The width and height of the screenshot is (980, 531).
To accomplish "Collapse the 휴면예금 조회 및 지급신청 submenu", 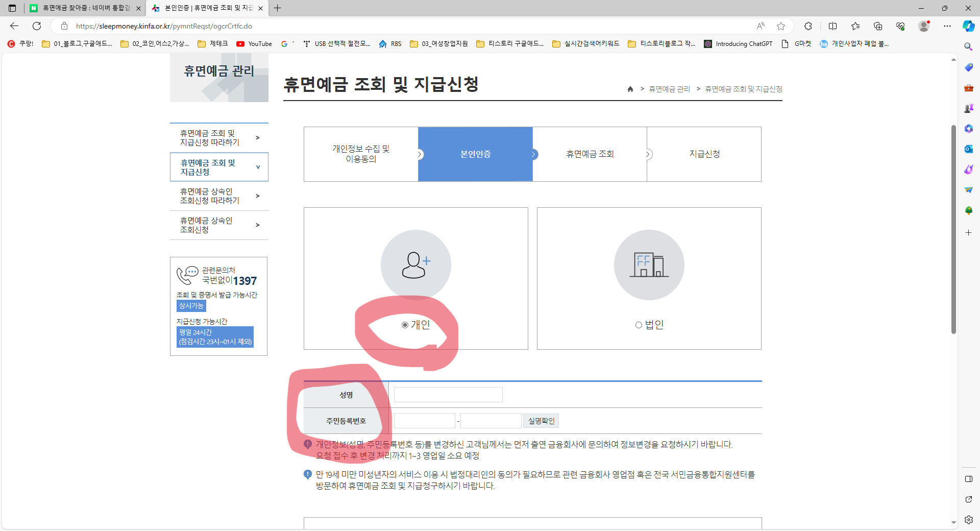I will pyautogui.click(x=219, y=166).
